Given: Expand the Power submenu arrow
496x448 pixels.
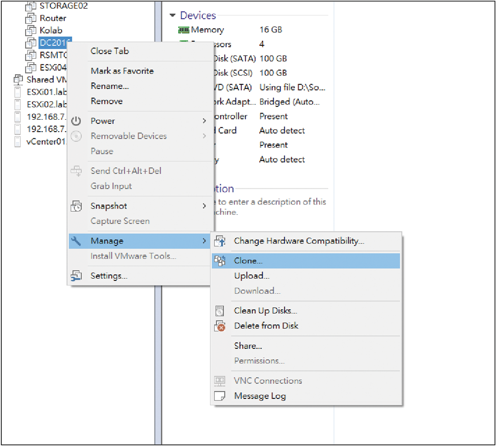Looking at the screenshot, I should pos(204,121).
